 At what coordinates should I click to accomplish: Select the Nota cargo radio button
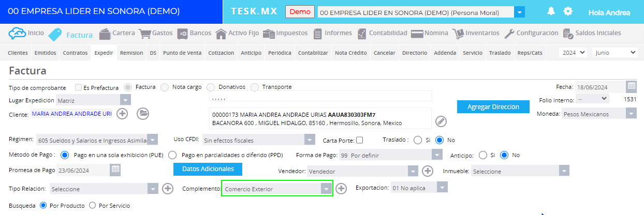coord(165,87)
